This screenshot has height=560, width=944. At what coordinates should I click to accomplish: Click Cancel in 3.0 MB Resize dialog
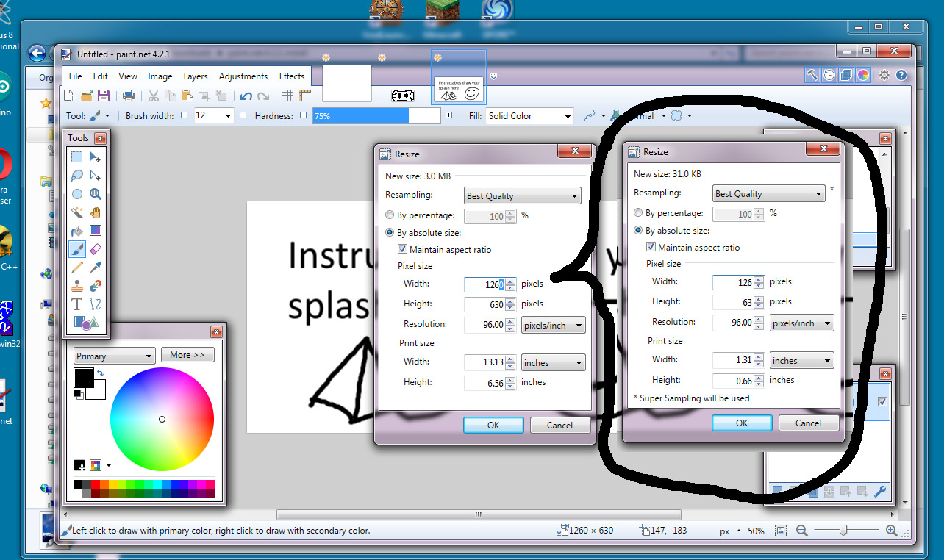[559, 425]
